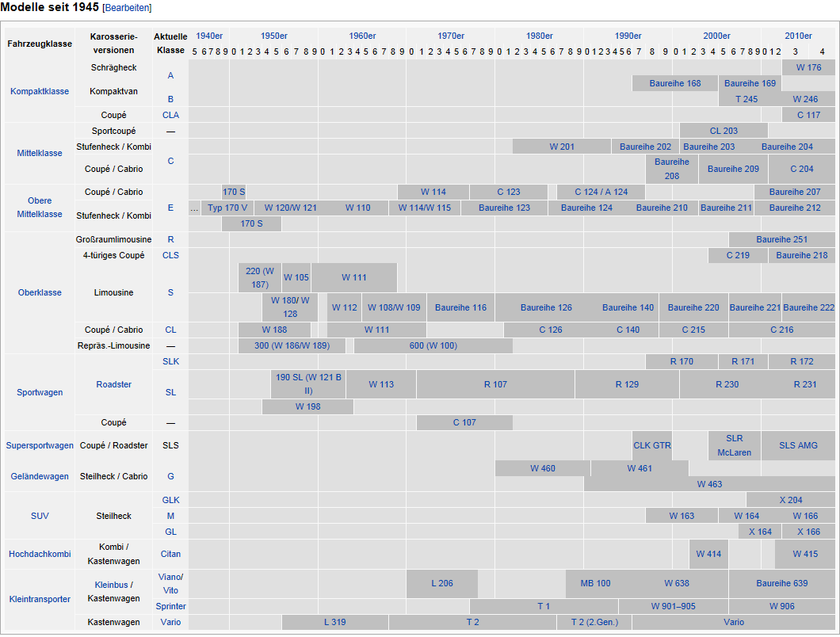Open the W 201 model link

[x=561, y=147]
